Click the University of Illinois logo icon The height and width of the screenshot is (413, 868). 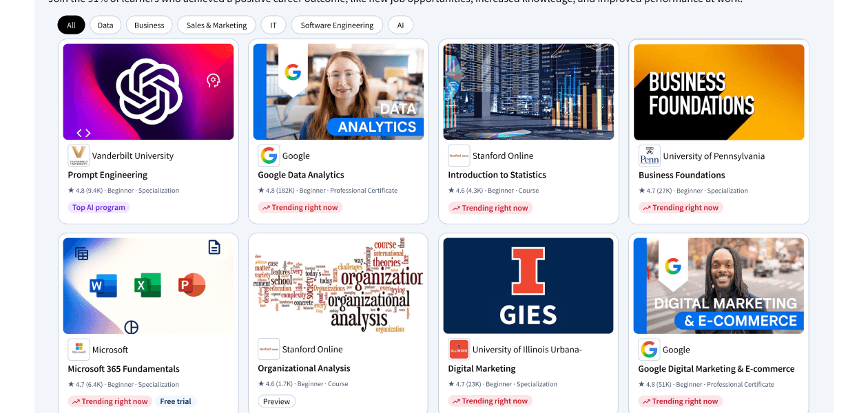(x=459, y=350)
